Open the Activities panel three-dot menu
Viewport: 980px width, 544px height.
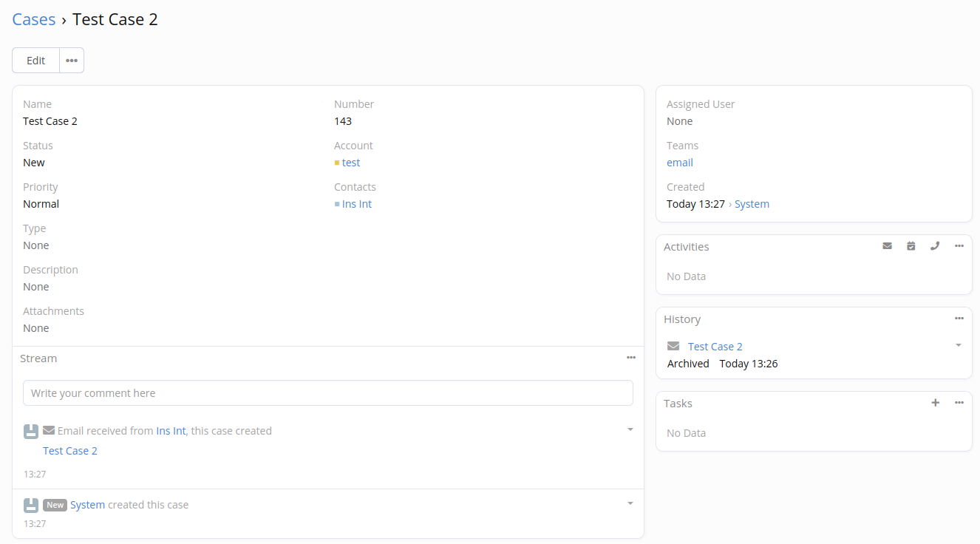click(x=959, y=246)
